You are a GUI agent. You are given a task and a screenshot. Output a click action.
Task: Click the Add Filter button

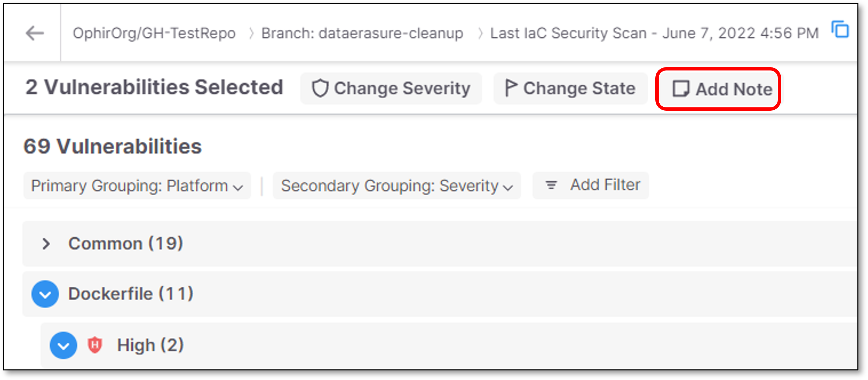pyautogui.click(x=591, y=185)
